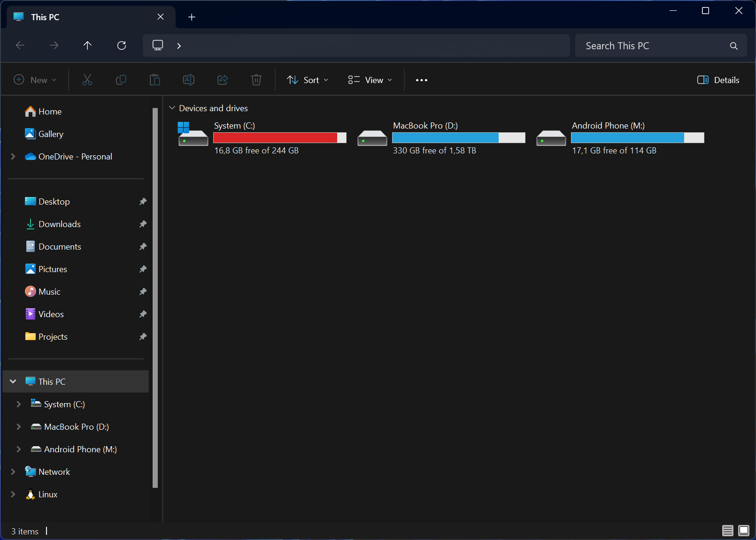This screenshot has height=540, width=756.
Task: Expand Android Phone (M:) in sidebar tree
Action: click(x=19, y=449)
